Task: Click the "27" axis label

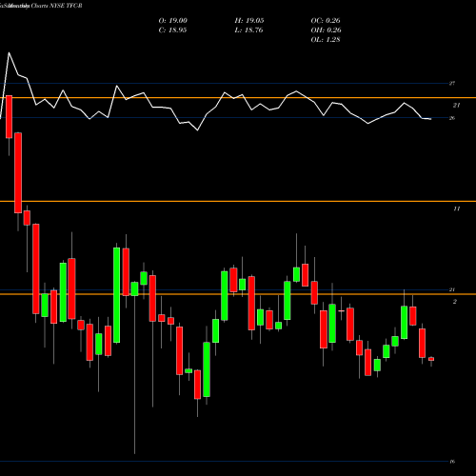Action: (x=452, y=84)
